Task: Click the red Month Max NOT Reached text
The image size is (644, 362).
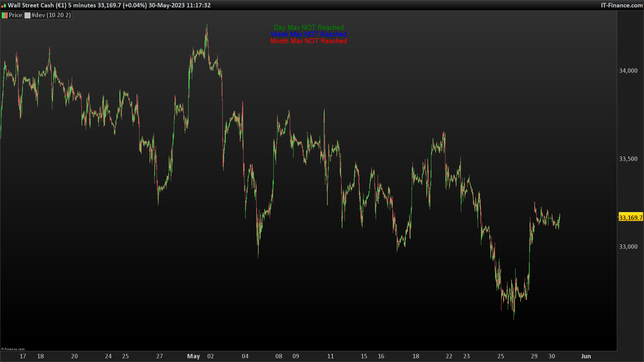Action: [309, 41]
